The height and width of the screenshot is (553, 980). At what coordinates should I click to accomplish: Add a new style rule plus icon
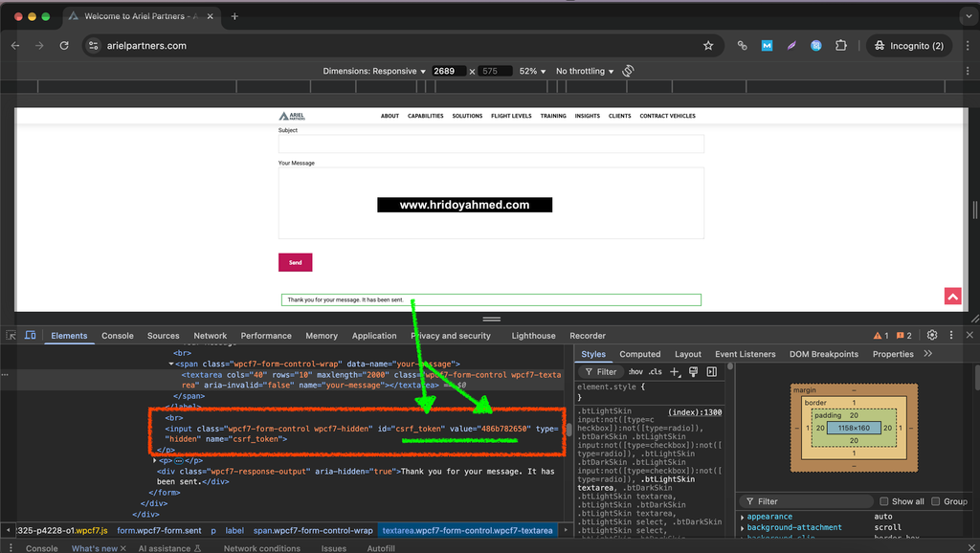(675, 372)
